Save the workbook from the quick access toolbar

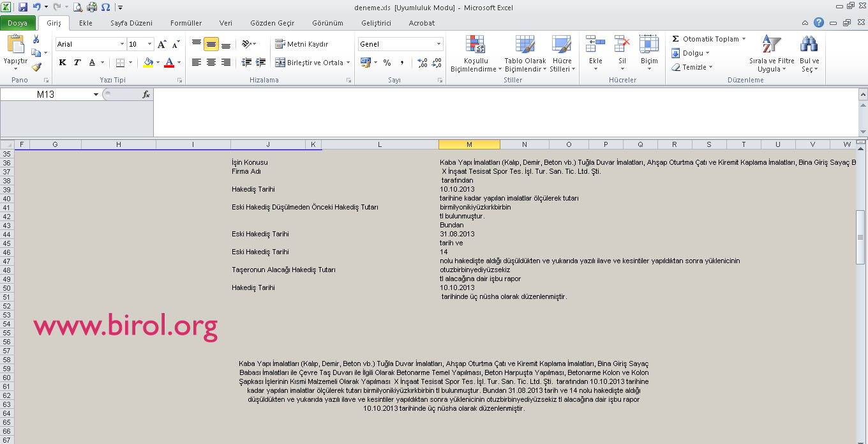[23, 8]
